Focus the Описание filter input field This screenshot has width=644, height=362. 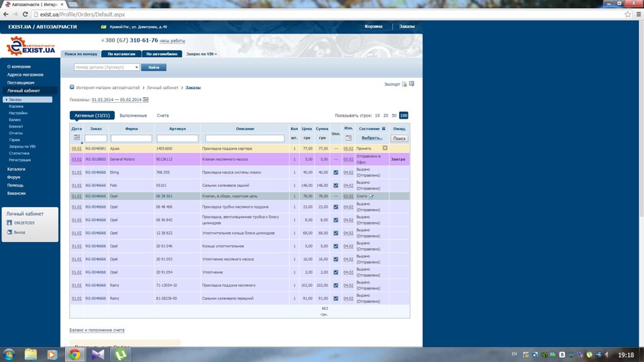click(245, 138)
